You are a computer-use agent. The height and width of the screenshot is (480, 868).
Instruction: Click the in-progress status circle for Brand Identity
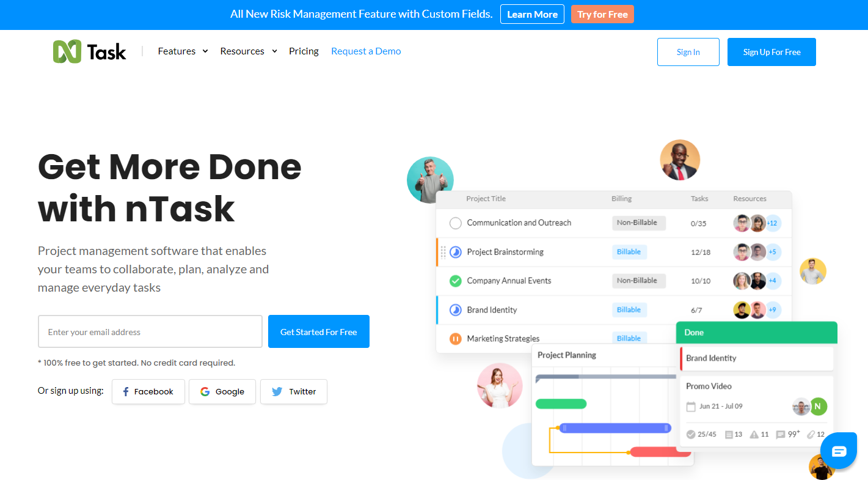pos(455,310)
